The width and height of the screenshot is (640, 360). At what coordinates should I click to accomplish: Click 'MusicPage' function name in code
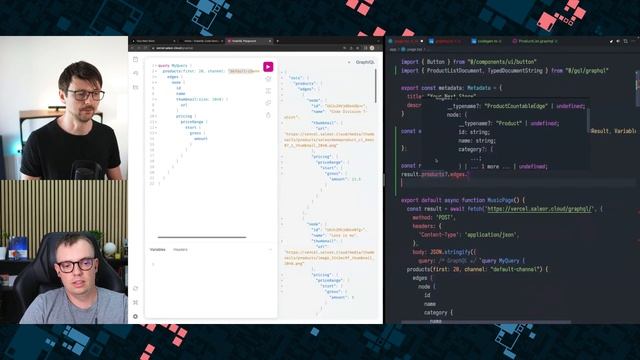coord(500,200)
